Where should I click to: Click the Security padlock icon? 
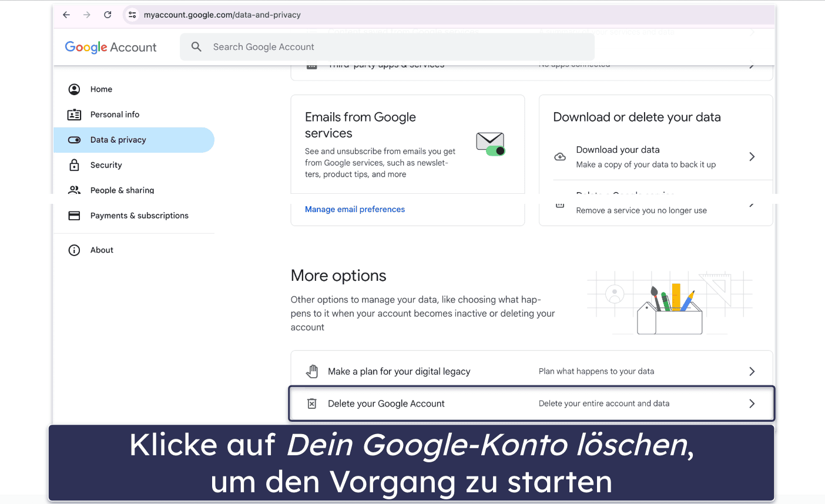pyautogui.click(x=74, y=165)
